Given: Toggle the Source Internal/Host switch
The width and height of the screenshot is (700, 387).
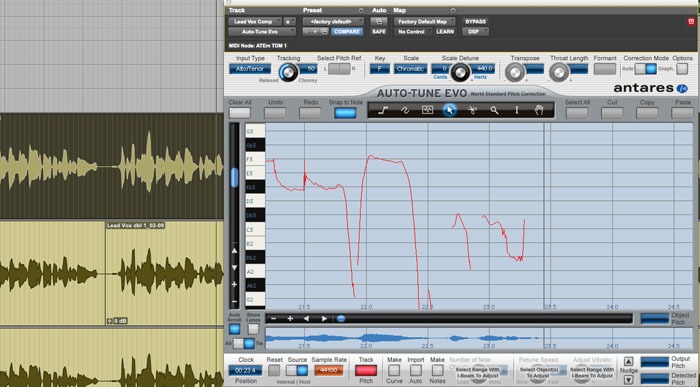Looking at the screenshot, I should 296,370.
